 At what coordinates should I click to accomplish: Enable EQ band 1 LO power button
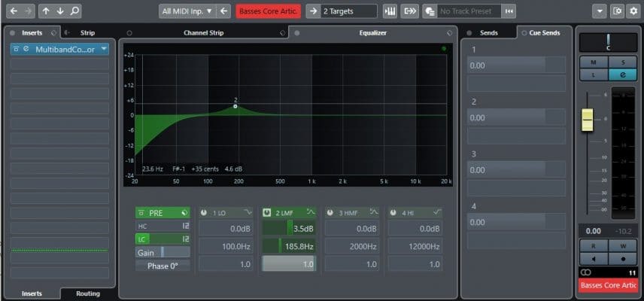(x=204, y=213)
